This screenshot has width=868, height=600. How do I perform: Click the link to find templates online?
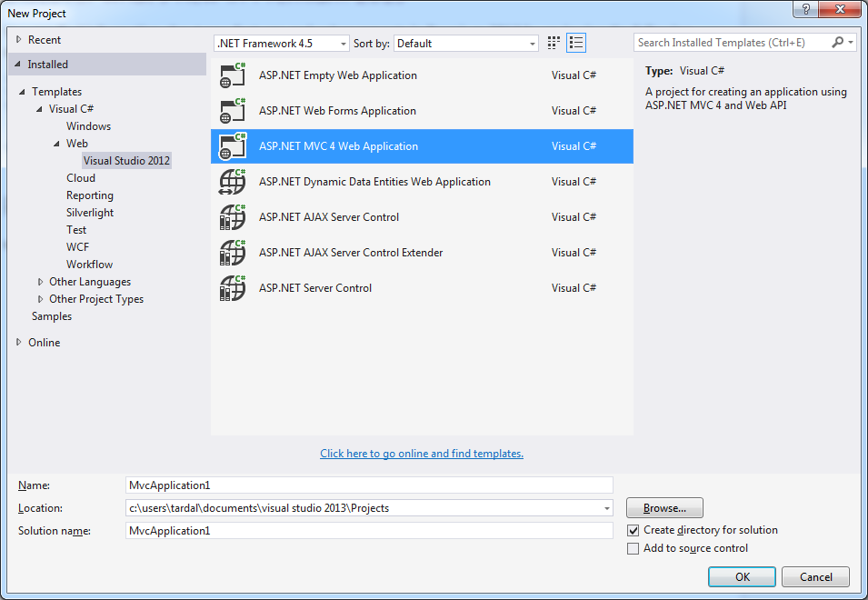pos(421,453)
